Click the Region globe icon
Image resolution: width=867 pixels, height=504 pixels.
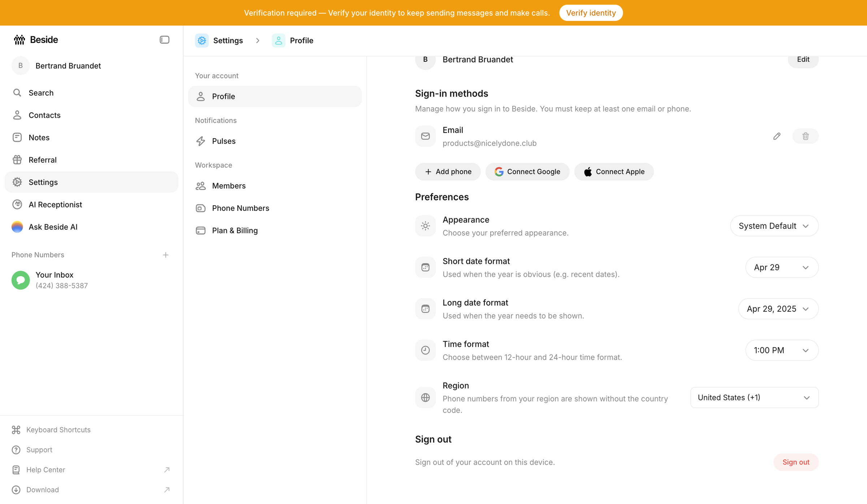pos(425,398)
